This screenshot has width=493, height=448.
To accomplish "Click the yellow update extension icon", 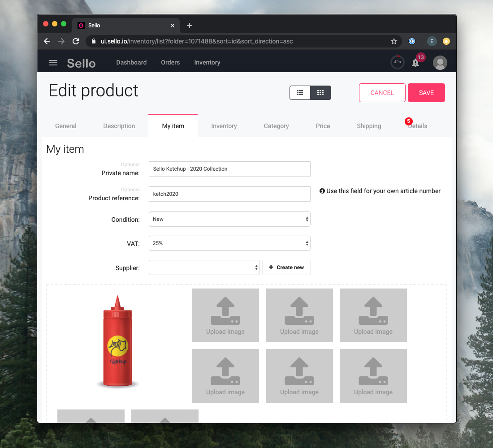I will 446,41.
